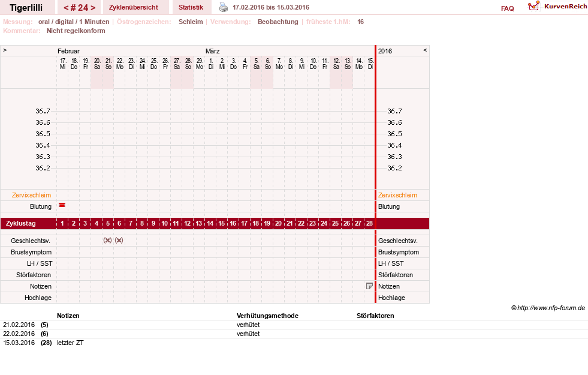Click the date header 29. Mo
The image size is (588, 375).
pyautogui.click(x=200, y=64)
